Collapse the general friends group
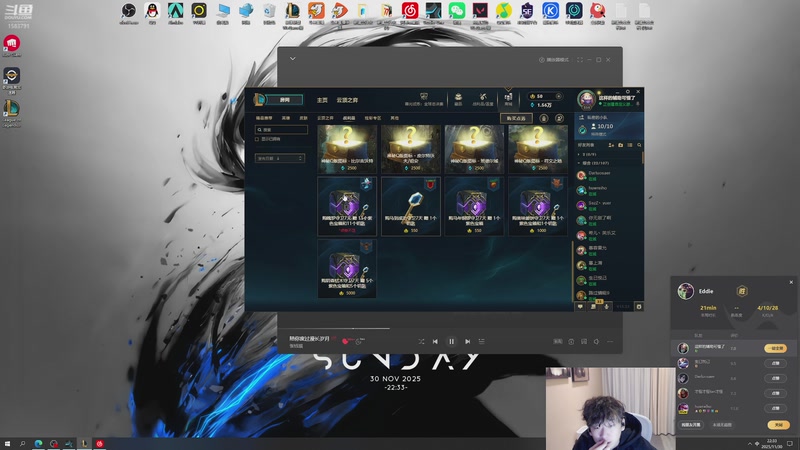The height and width of the screenshot is (450, 800). (x=579, y=163)
